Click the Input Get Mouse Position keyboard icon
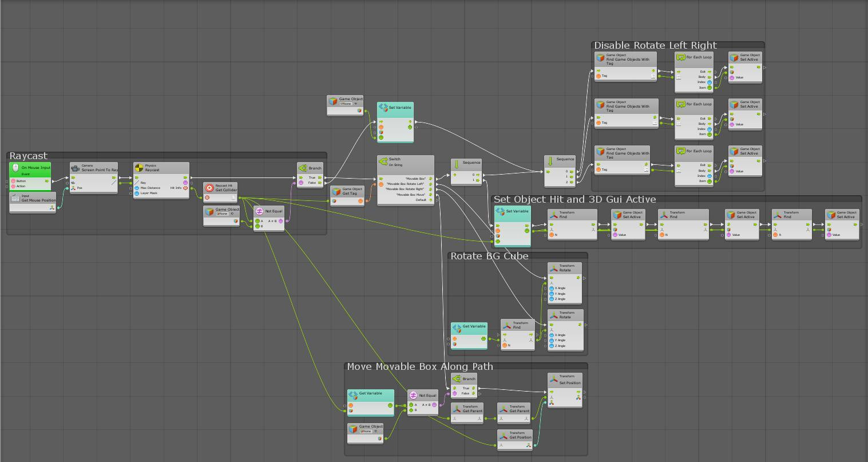 click(15, 198)
